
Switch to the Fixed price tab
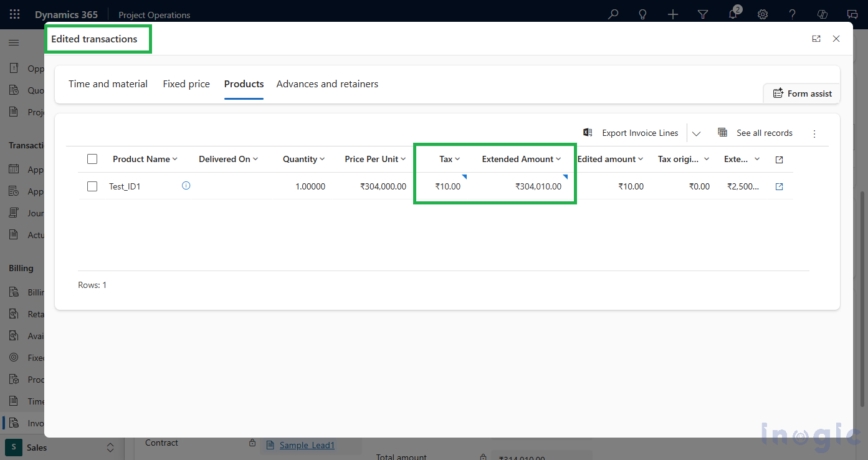186,84
